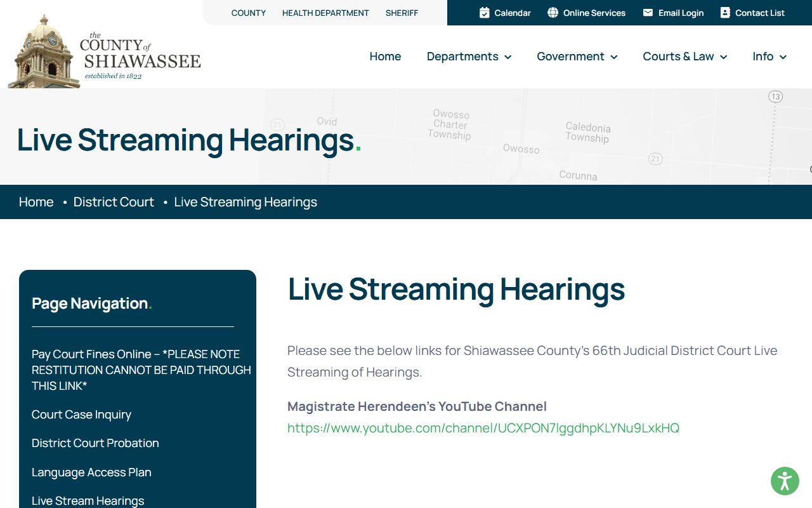Expand the Courts & Law dropdown chevron
The width and height of the screenshot is (812, 508).
click(724, 57)
